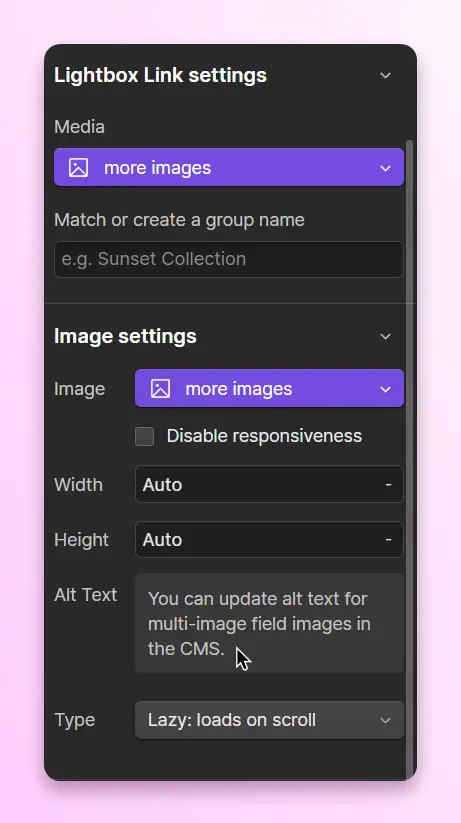Click the 'Lightbox Link settings' heading
This screenshot has height=823, width=461.
click(x=160, y=75)
